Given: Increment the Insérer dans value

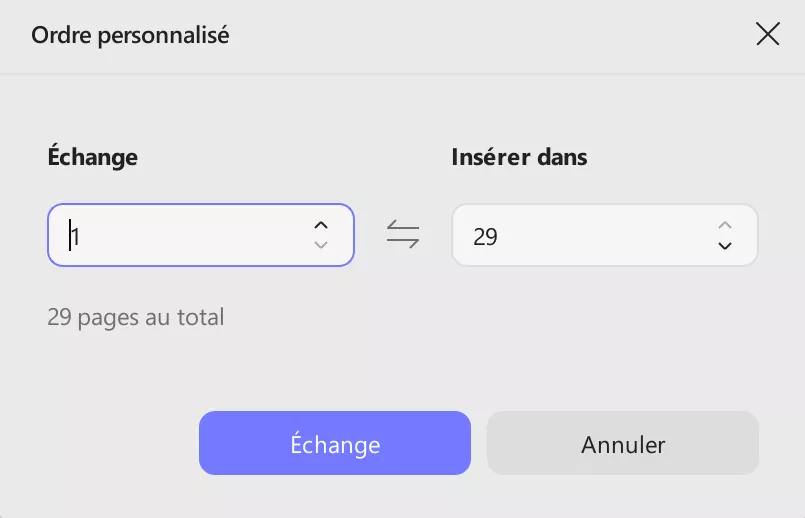Looking at the screenshot, I should click(725, 225).
